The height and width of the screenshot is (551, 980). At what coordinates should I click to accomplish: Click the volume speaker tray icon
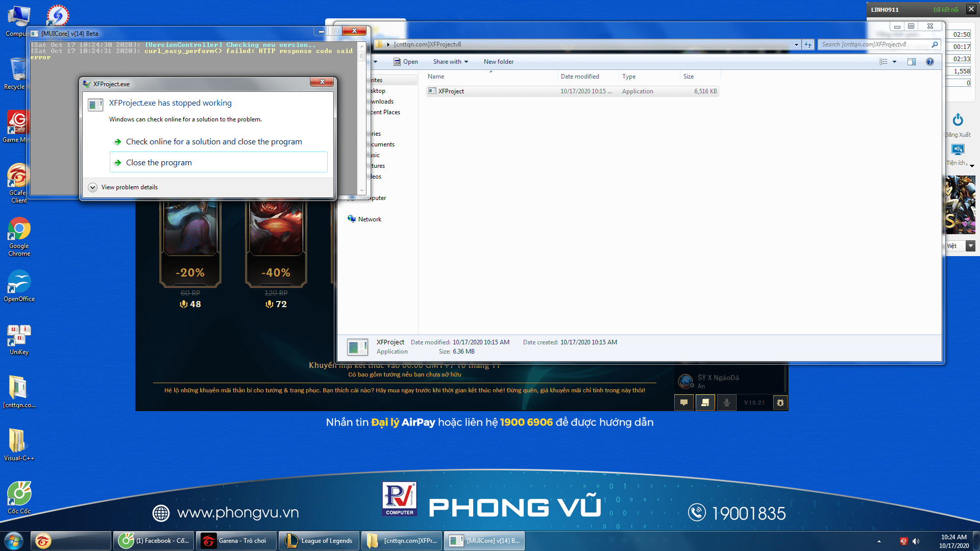point(916,541)
